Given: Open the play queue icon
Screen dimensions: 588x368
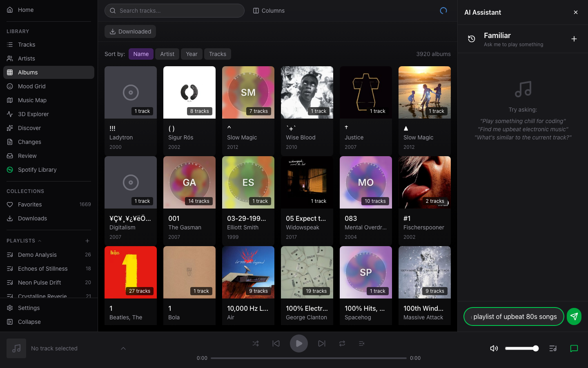Looking at the screenshot, I should click(x=553, y=348).
